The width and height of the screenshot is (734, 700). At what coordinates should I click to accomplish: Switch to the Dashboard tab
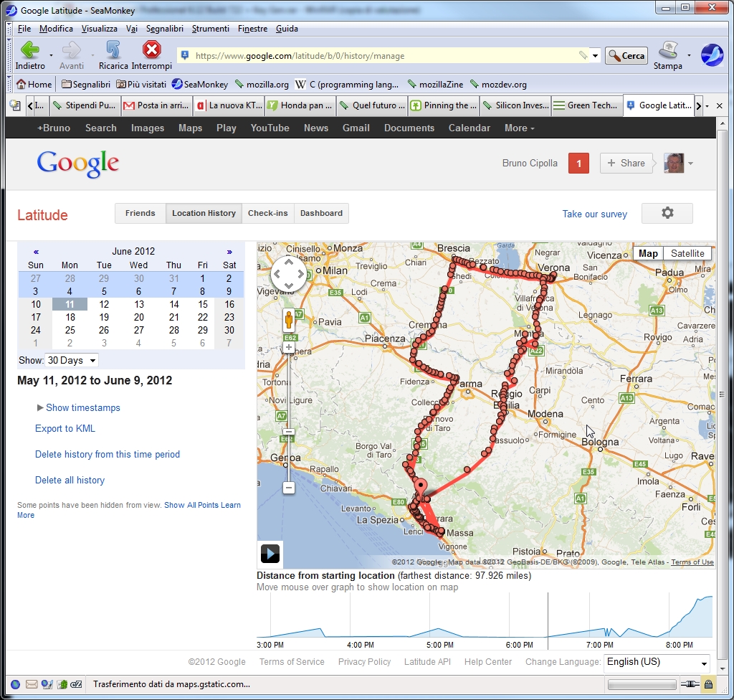click(321, 213)
